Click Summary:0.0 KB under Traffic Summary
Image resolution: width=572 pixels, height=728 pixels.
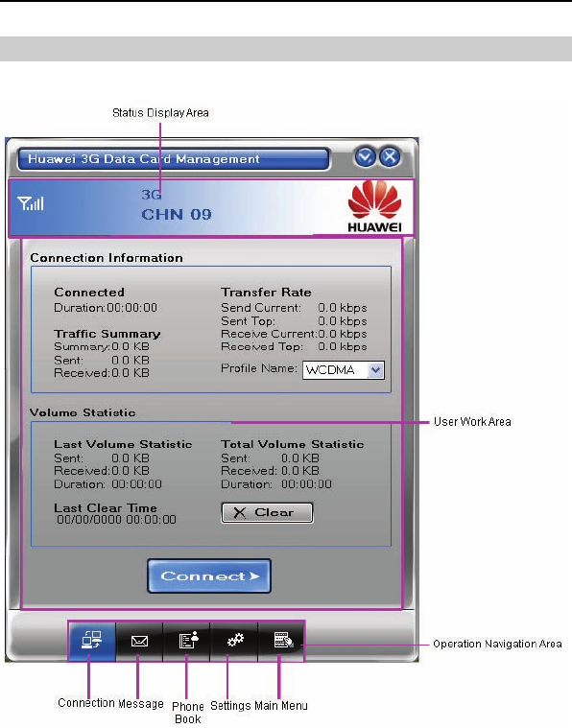point(102,347)
